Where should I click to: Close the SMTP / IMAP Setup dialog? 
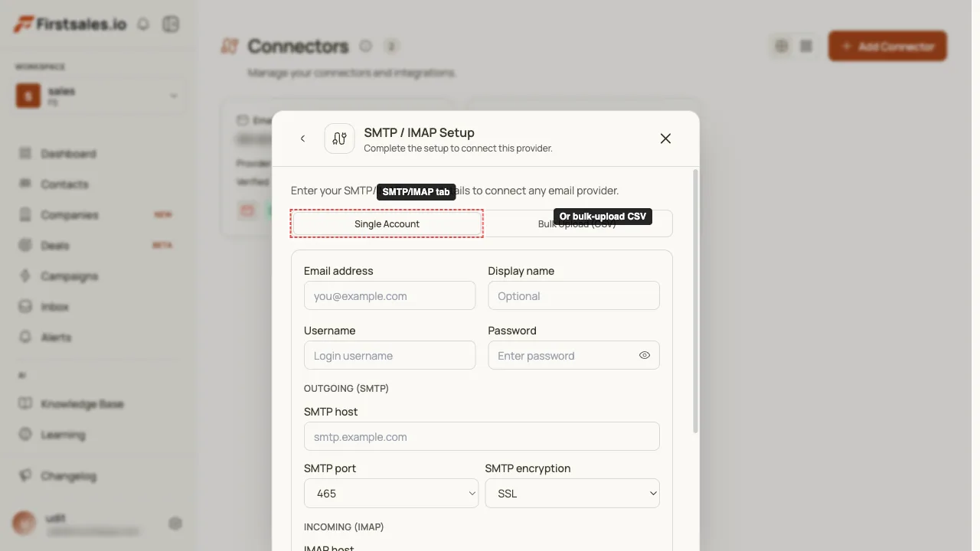pyautogui.click(x=665, y=139)
